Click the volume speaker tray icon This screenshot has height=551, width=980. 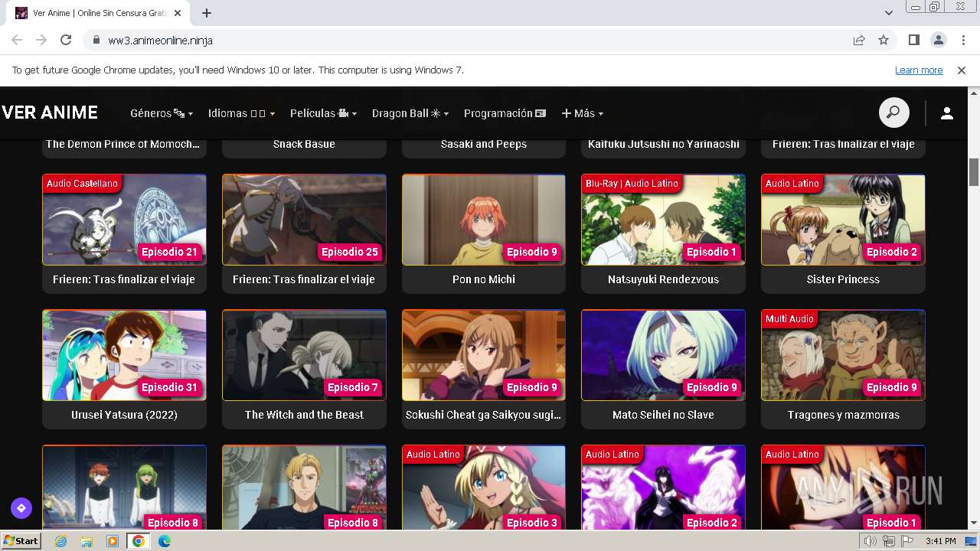(870, 541)
